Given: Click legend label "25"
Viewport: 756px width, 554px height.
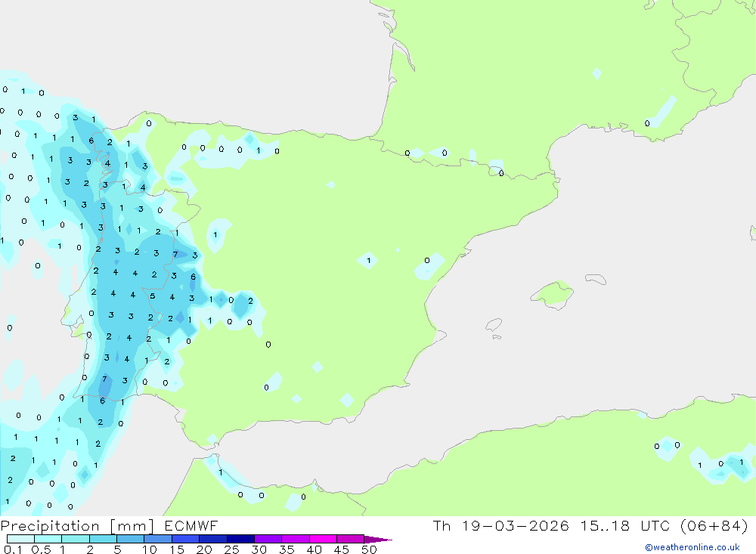Looking at the screenshot, I should click(x=232, y=549).
